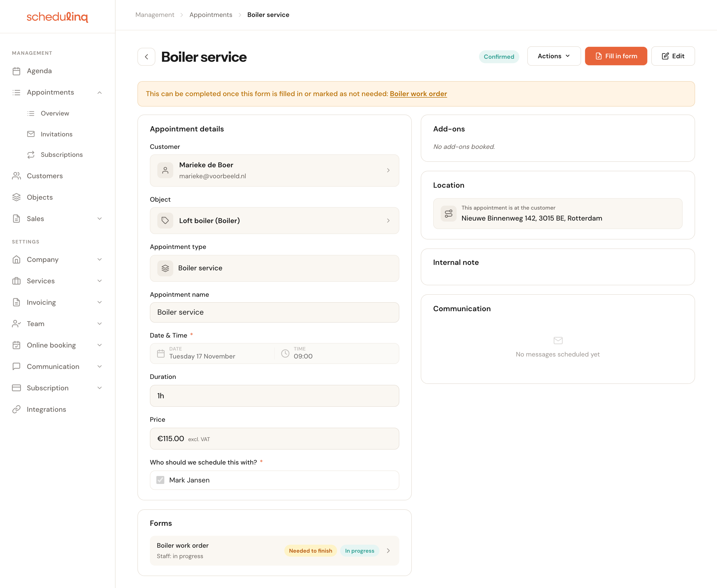Click the Integrations link icon

coord(16,410)
